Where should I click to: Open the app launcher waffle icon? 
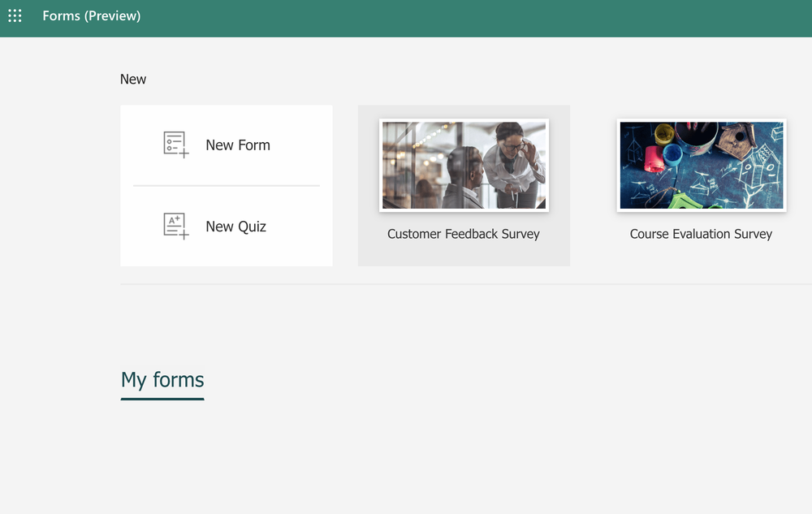point(15,15)
